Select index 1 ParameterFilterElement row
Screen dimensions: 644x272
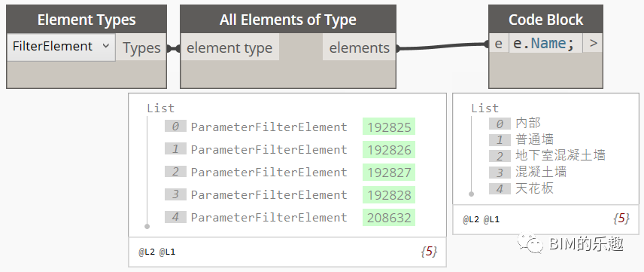(x=290, y=149)
